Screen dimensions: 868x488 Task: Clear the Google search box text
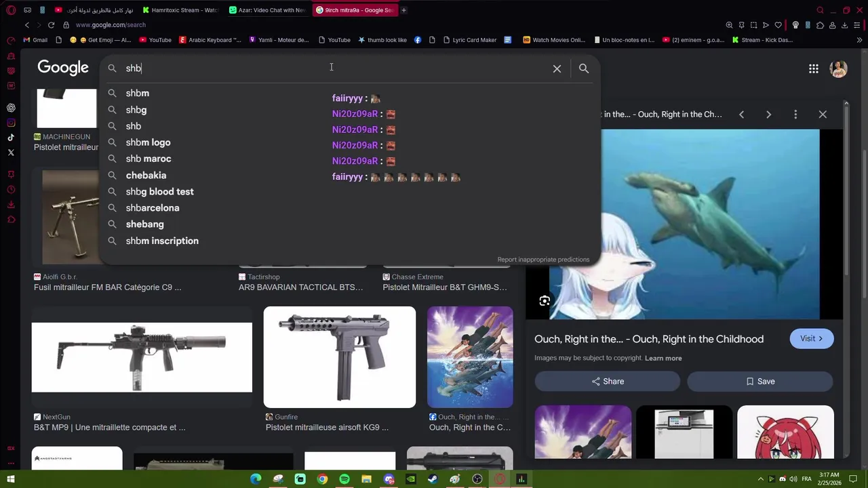tap(557, 68)
